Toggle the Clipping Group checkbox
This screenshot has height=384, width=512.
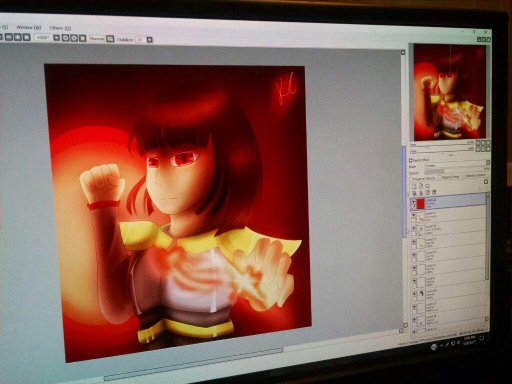pos(440,178)
